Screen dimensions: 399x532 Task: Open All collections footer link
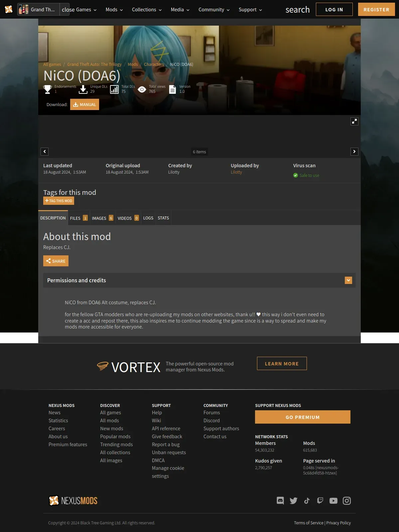click(x=115, y=453)
